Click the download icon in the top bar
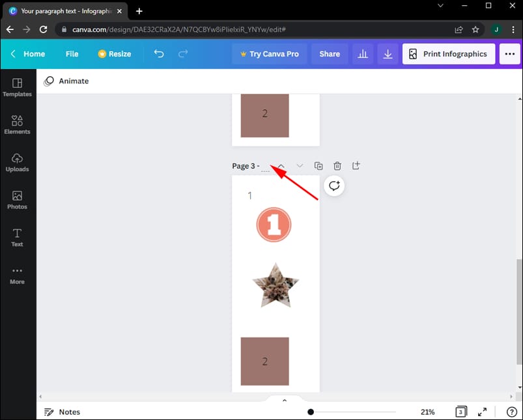523x420 pixels. [x=388, y=54]
